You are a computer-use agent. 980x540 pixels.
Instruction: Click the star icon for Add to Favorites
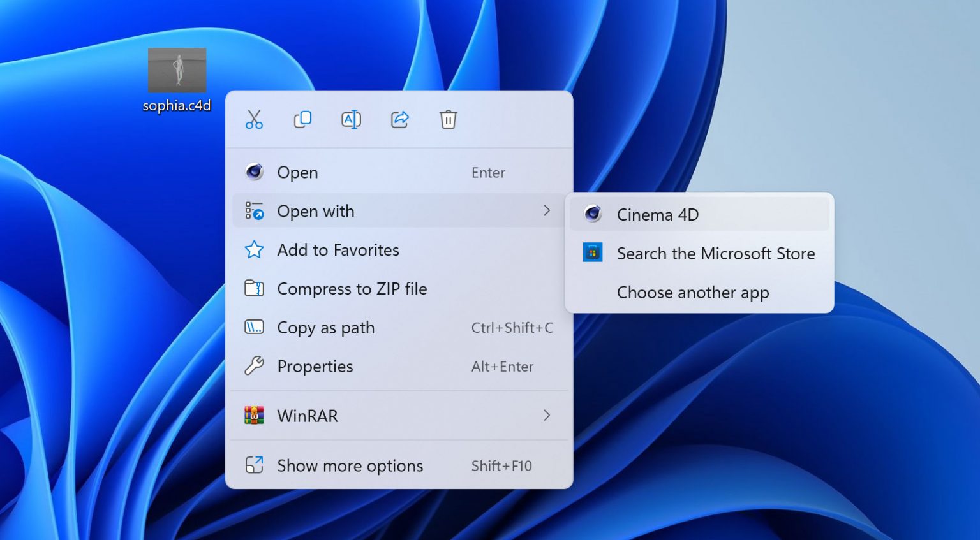255,250
